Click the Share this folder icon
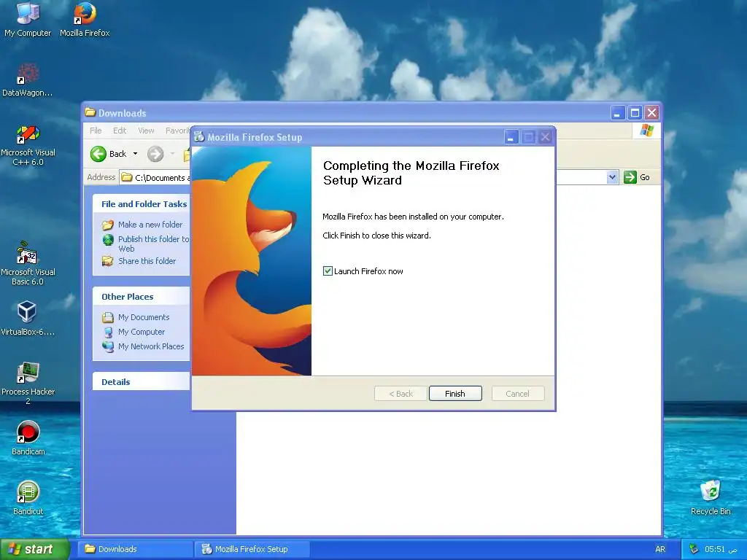 click(x=108, y=261)
